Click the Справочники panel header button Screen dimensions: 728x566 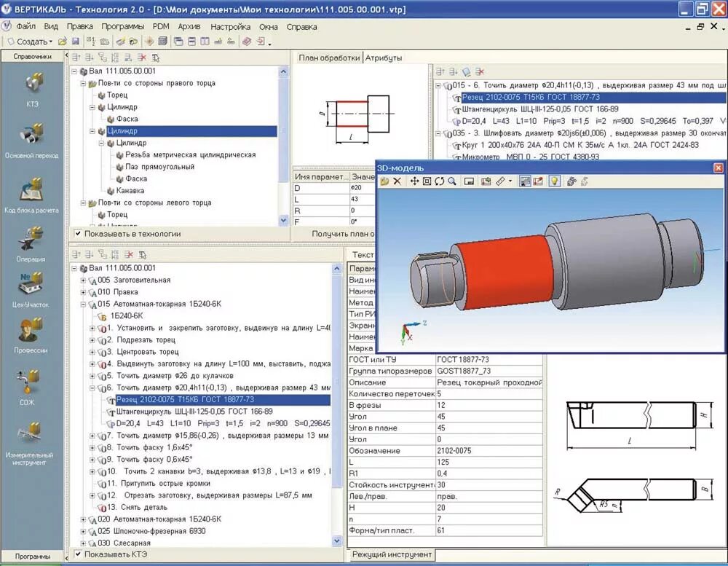(x=32, y=56)
